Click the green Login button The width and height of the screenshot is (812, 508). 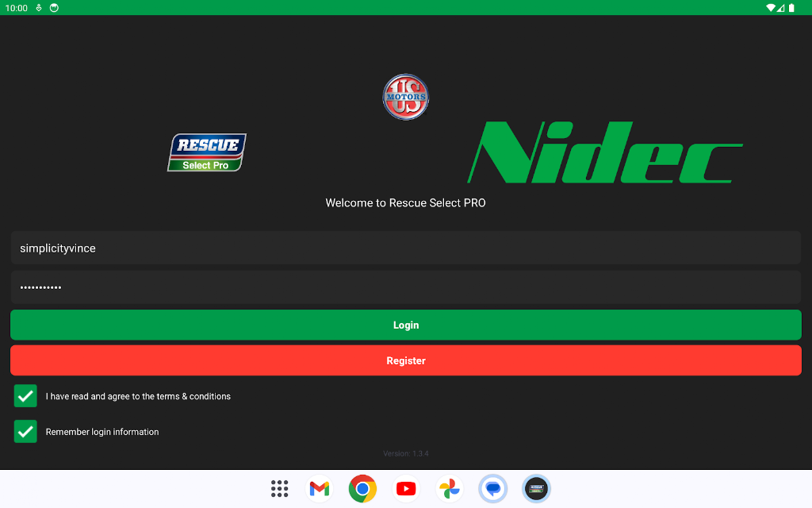406,325
